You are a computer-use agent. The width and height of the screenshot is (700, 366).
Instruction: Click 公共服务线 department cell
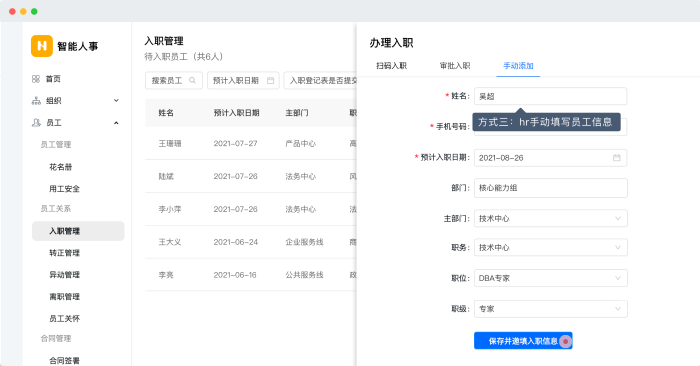click(x=304, y=275)
